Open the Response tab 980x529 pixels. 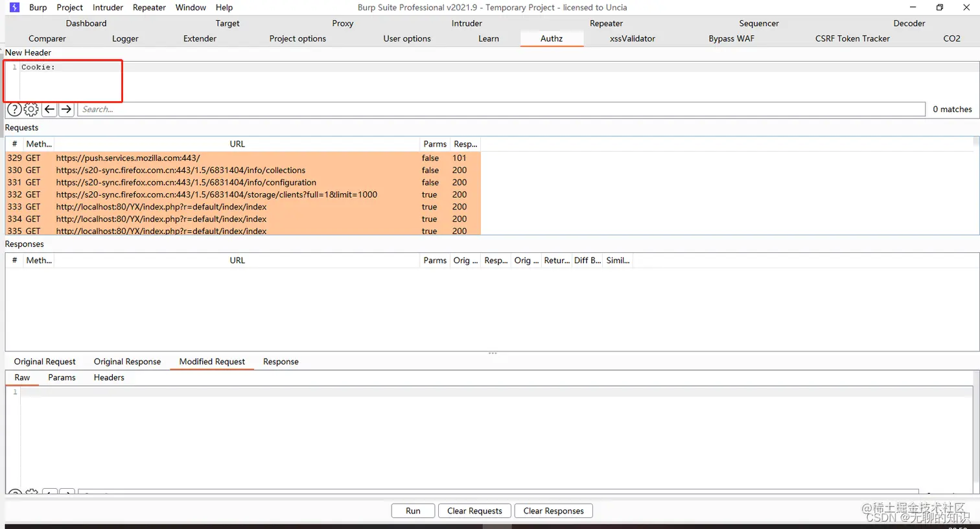[281, 362]
